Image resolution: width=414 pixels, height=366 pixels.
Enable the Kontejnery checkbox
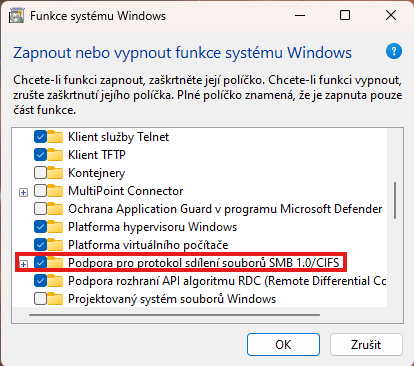pos(40,173)
